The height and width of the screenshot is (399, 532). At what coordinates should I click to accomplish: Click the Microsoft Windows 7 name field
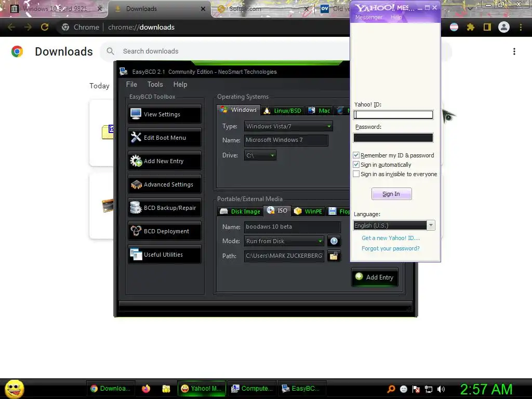click(x=286, y=140)
